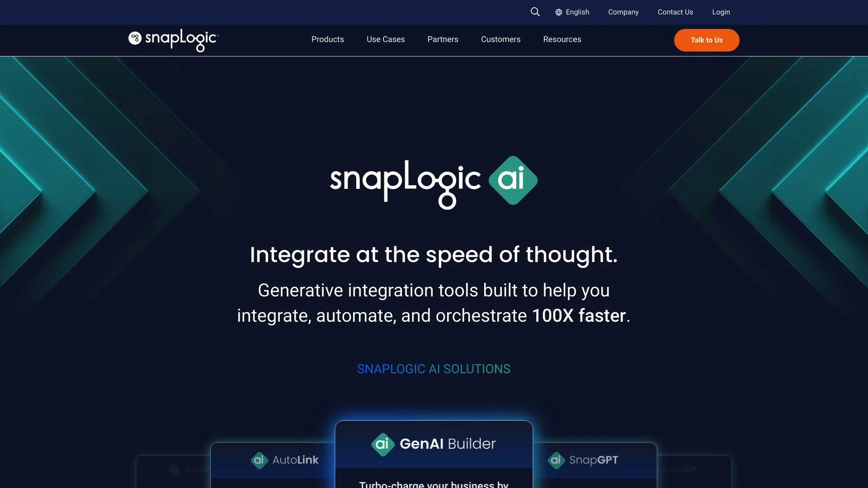Toggle the Company menu expander
The width and height of the screenshot is (868, 488).
(623, 12)
